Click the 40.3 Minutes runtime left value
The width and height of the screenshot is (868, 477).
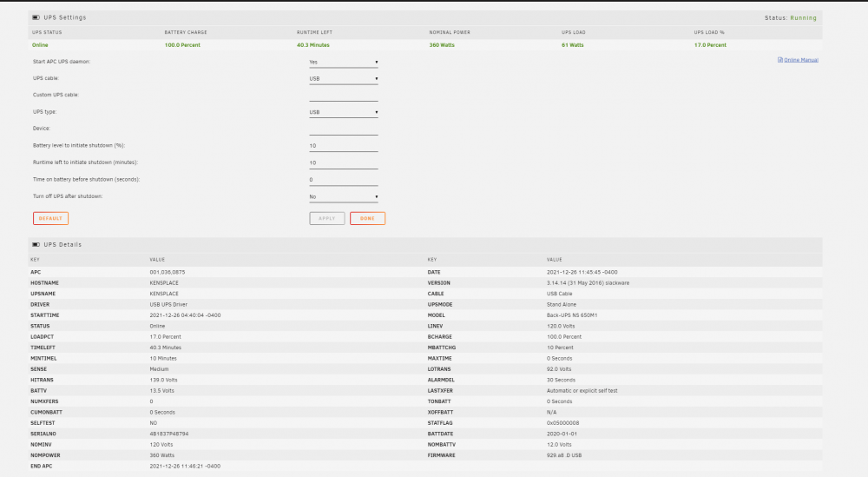click(x=312, y=45)
